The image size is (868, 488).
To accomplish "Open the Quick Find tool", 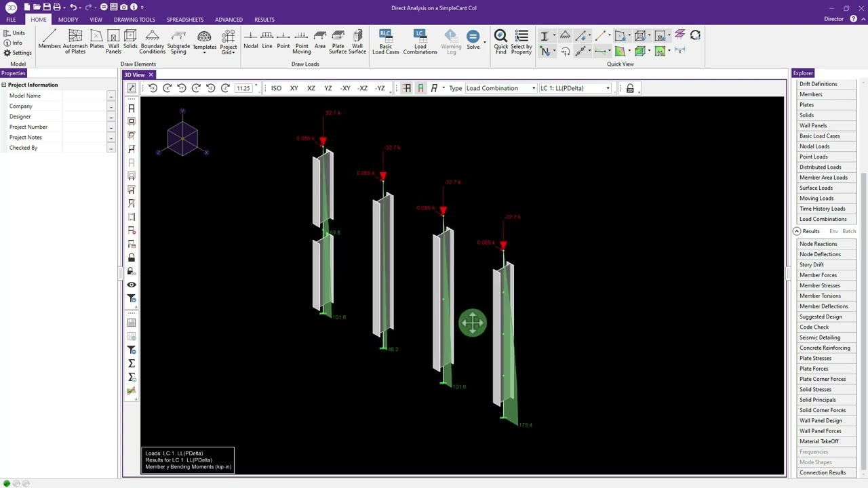I will coord(500,41).
